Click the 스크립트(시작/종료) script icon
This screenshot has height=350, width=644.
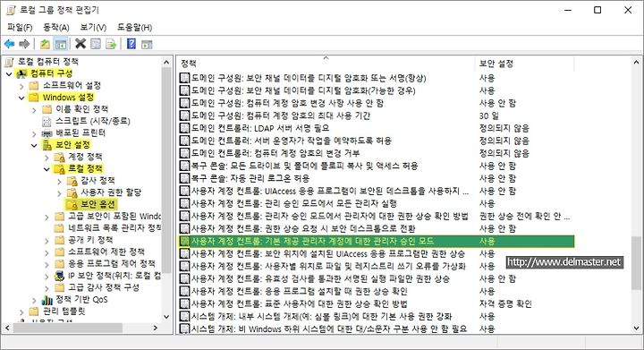[47, 121]
